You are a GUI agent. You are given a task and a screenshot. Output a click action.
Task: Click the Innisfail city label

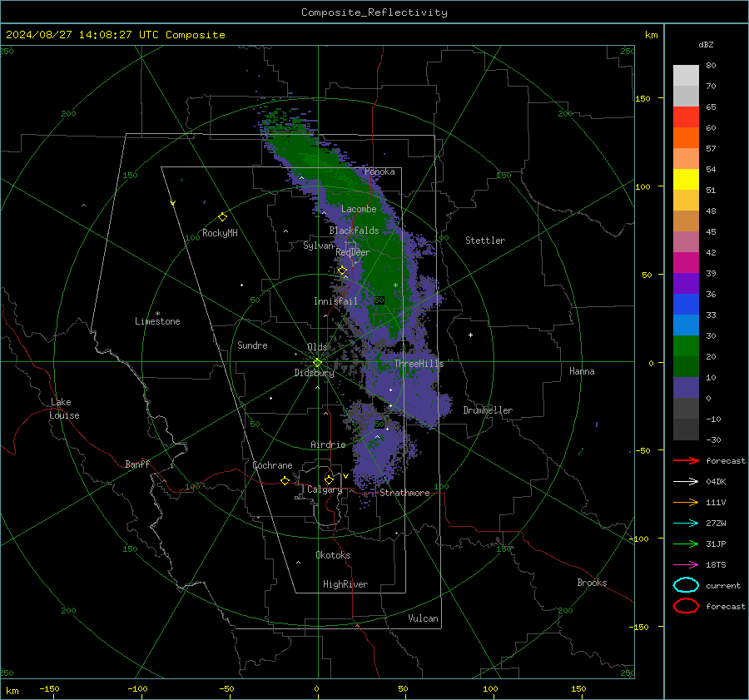tap(335, 301)
